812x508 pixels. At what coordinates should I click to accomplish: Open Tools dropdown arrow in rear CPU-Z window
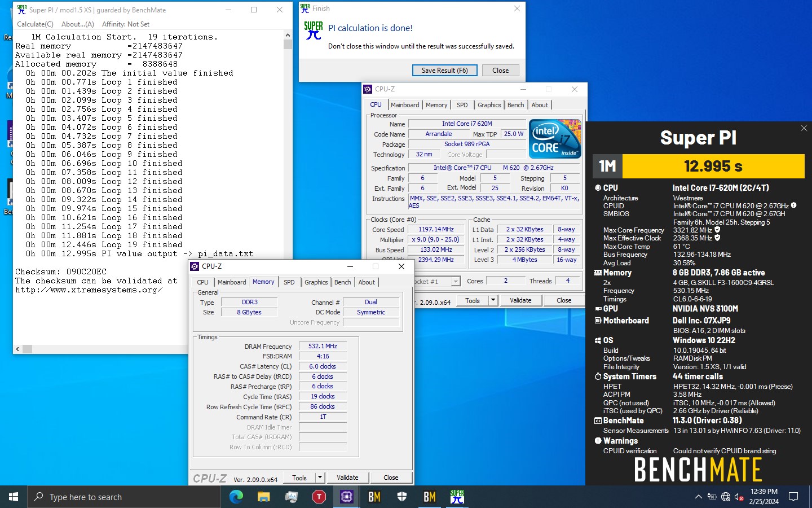point(493,300)
